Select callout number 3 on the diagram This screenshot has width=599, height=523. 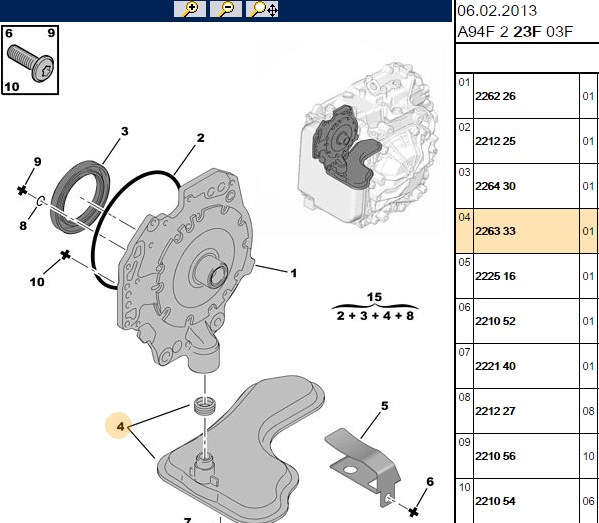(x=125, y=131)
